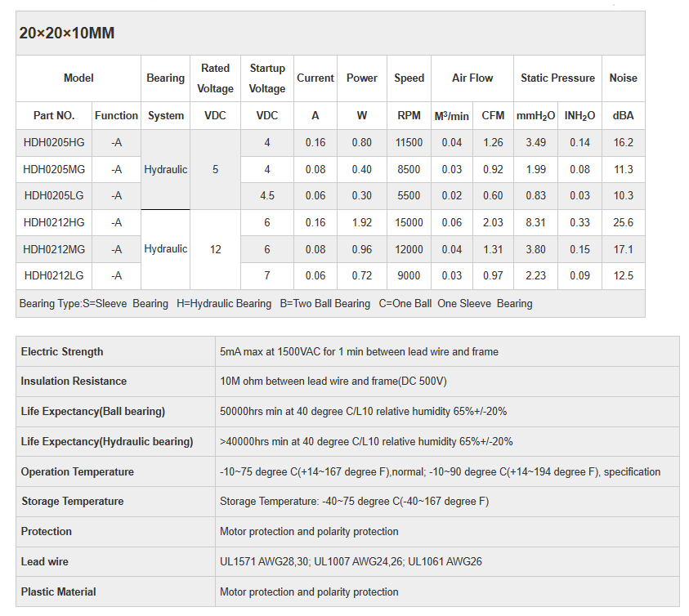Click the 4.5 startup voltage value

[267, 196]
